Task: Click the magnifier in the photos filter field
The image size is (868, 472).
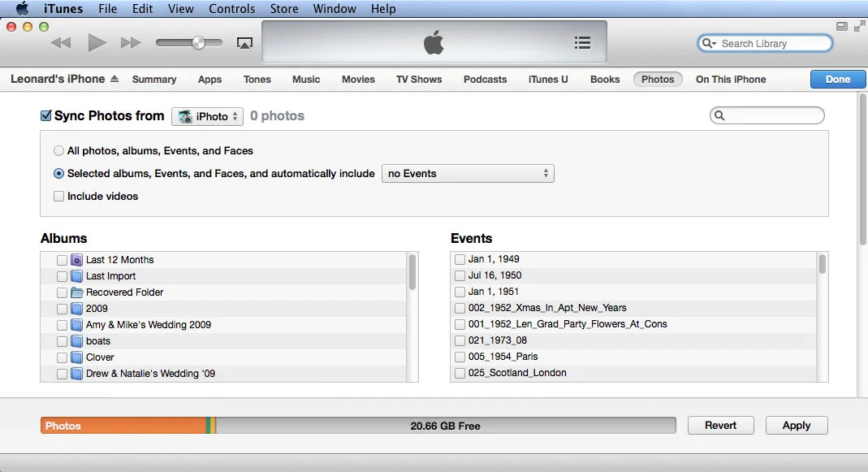Action: (x=719, y=115)
